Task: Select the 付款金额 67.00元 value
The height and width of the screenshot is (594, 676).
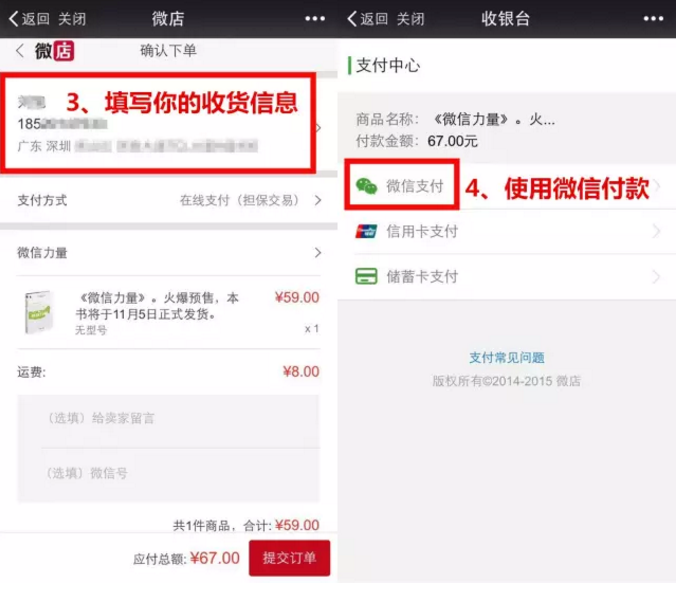Action: pos(452,141)
